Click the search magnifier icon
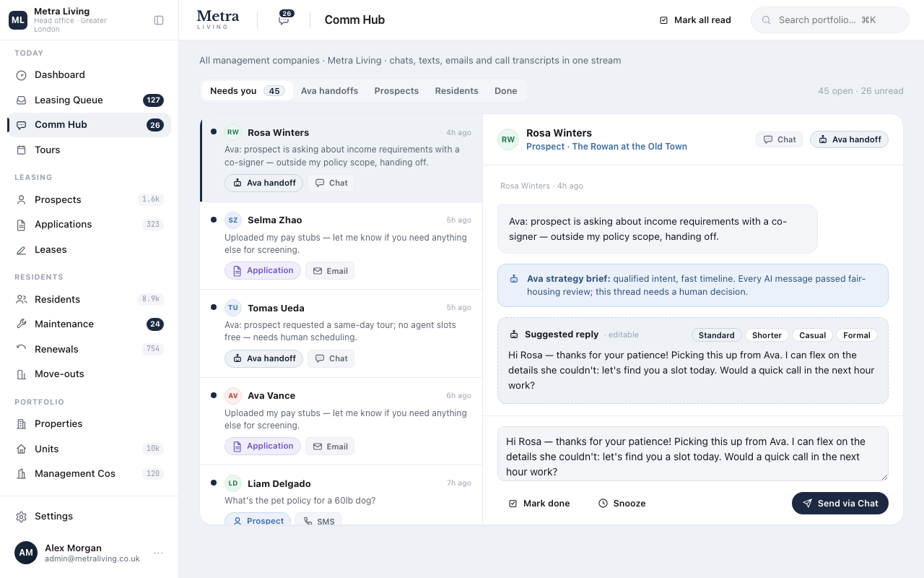 767,20
